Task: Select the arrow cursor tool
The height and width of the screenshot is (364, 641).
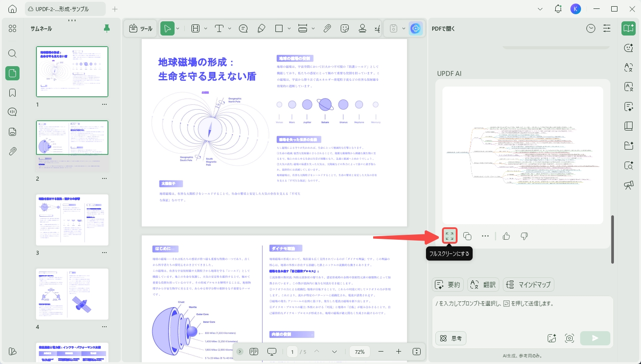Action: 167,28
